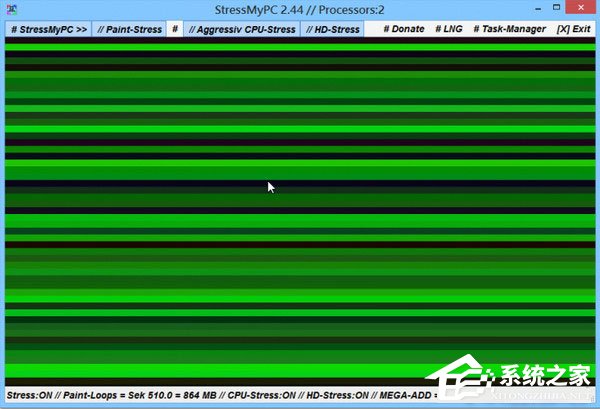Click the StressMyPC title bar app icon

[x=11, y=10]
